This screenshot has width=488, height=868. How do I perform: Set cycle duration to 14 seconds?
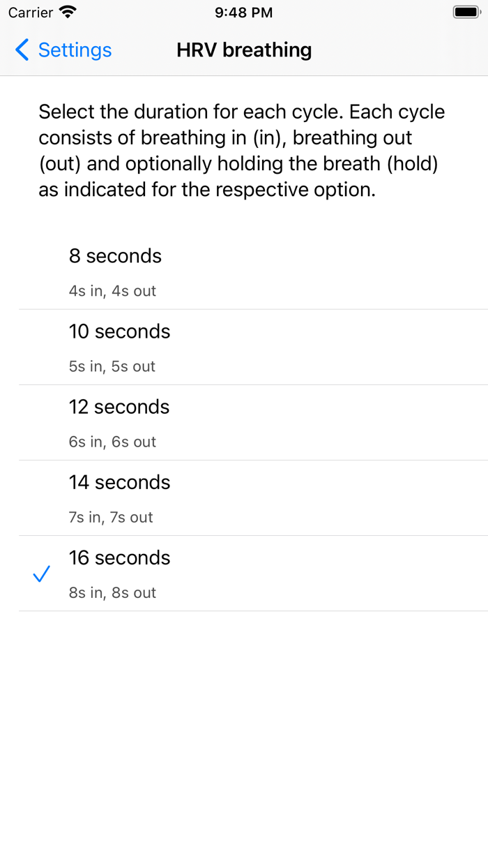[x=119, y=482]
